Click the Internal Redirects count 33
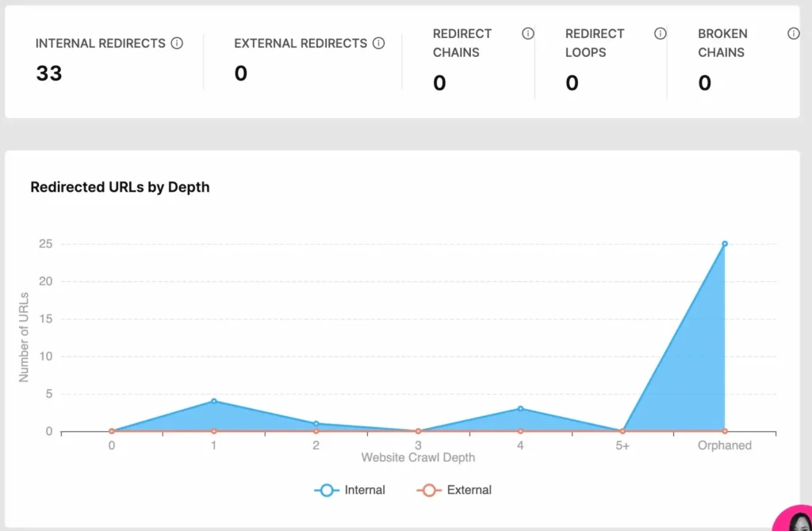Screen dimensions: 812x531 tap(49, 74)
